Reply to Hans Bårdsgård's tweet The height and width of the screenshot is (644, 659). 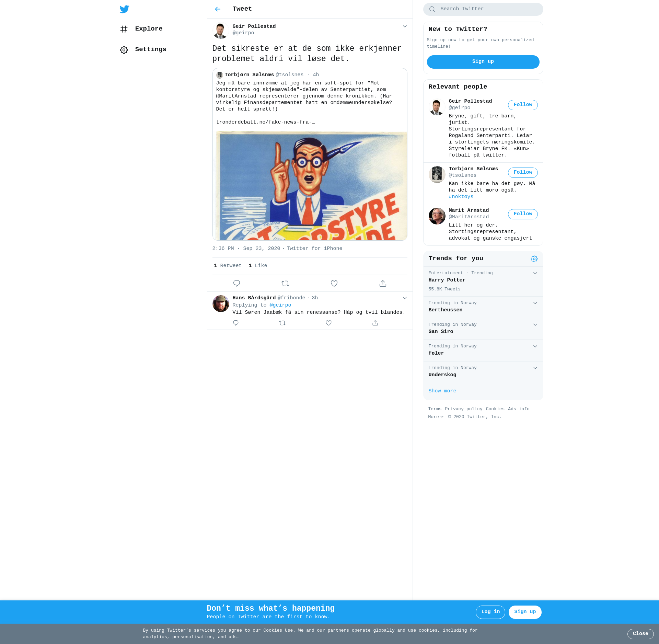[x=236, y=323]
